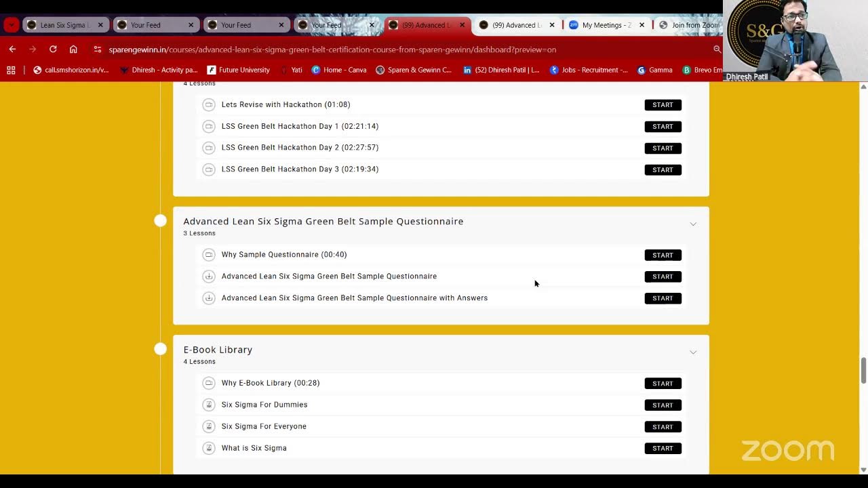Viewport: 868px width, 488px height.
Task: Collapse the Sample Questionnaire section chevron
Action: pos(693,224)
